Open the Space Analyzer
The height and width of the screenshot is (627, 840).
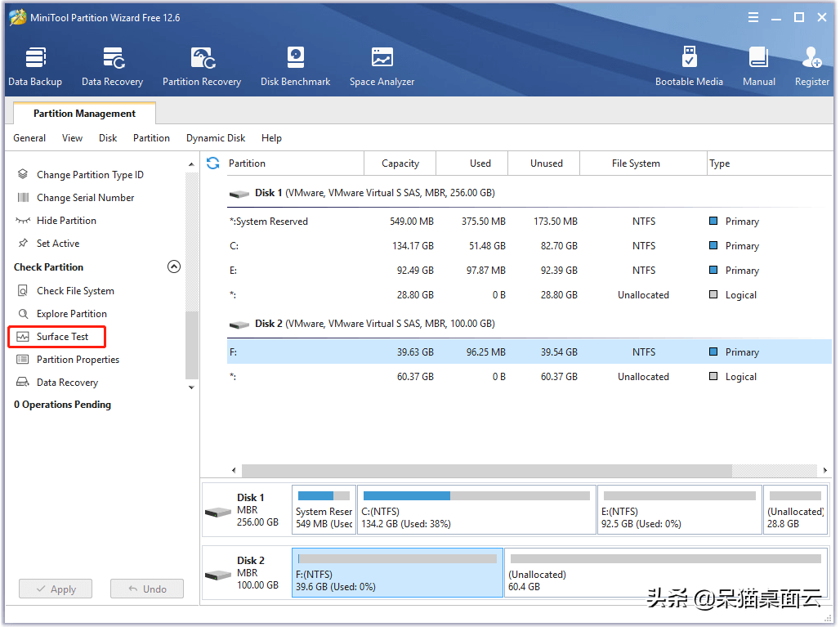coord(382,66)
